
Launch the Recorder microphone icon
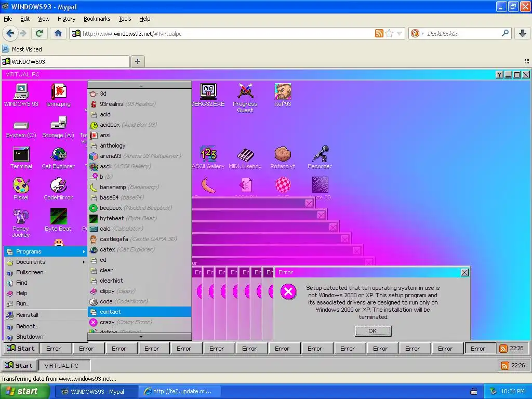320,158
